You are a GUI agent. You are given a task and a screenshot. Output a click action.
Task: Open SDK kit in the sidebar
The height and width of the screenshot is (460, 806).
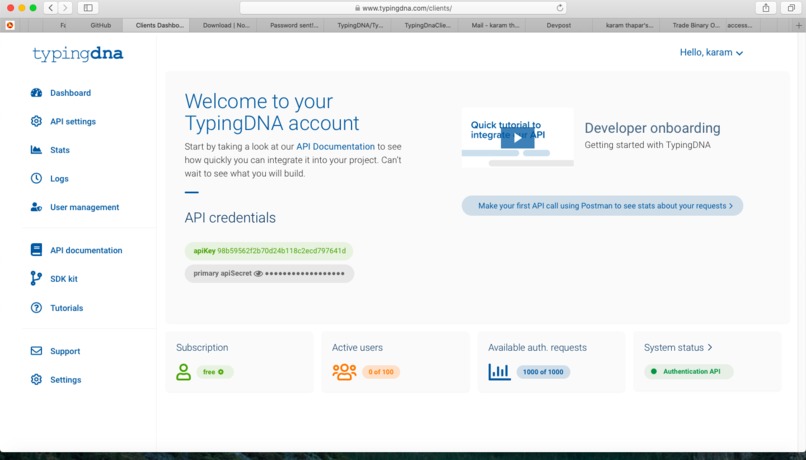coord(64,279)
